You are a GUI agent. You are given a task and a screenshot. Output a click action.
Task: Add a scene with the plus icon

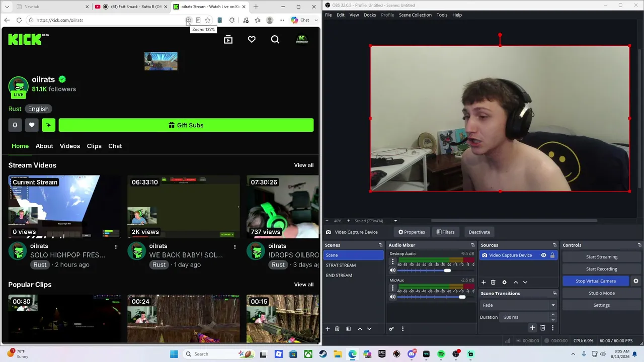(328, 329)
